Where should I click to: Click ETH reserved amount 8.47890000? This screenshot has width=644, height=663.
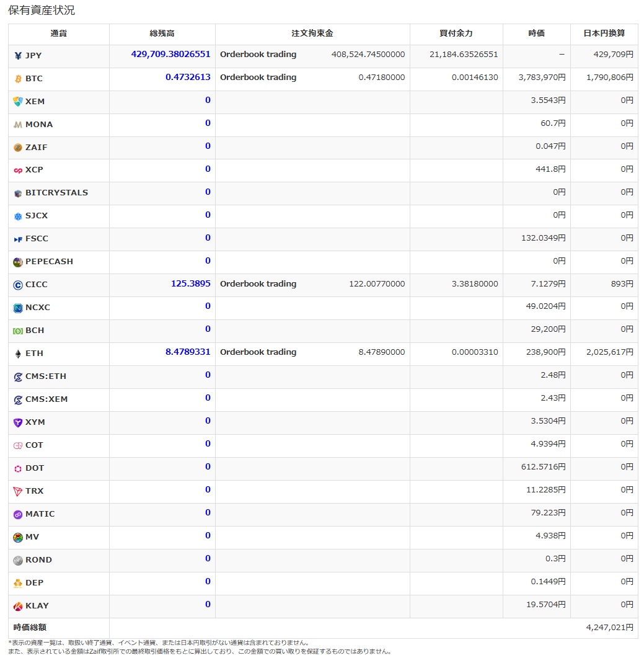(x=382, y=352)
